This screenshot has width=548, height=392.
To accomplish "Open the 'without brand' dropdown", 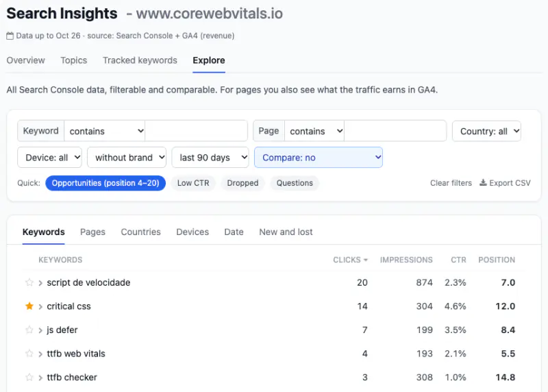I will click(127, 158).
